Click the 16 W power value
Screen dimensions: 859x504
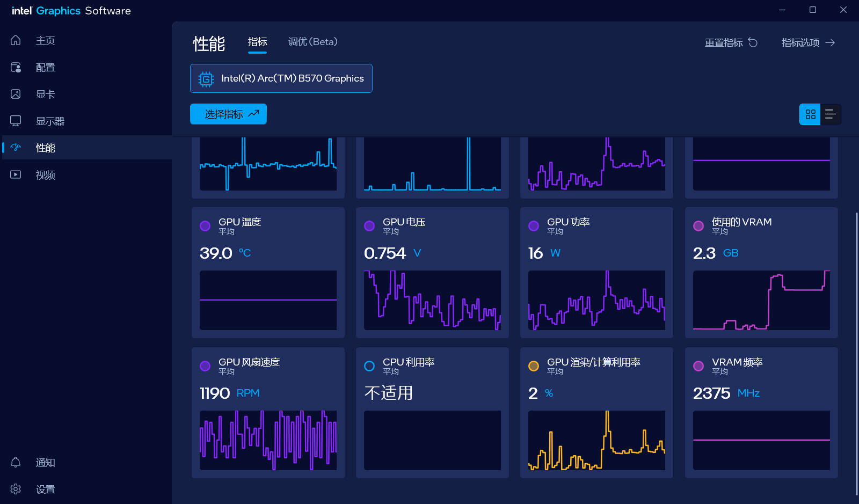coord(544,253)
